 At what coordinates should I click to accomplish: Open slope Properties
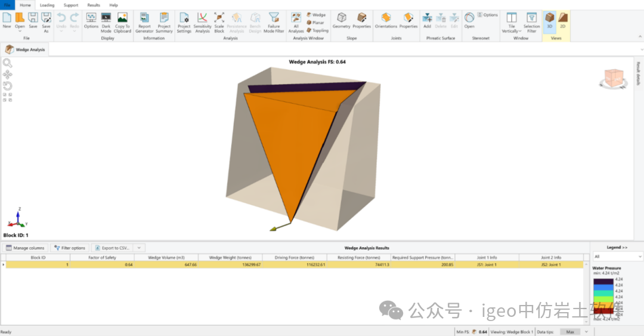[361, 20]
